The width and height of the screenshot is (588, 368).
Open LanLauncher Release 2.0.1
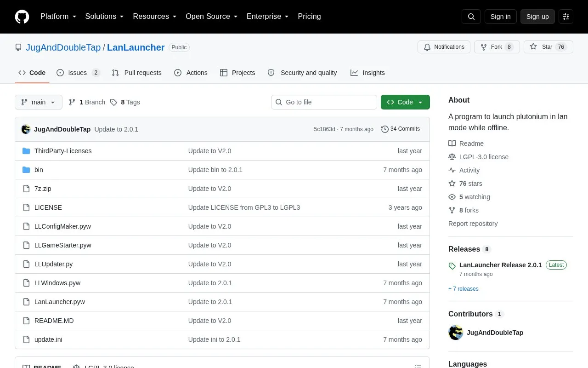[x=501, y=265]
